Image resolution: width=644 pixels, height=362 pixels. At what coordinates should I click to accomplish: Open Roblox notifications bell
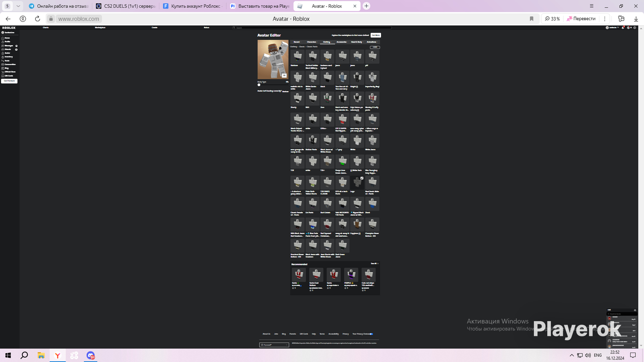click(623, 28)
